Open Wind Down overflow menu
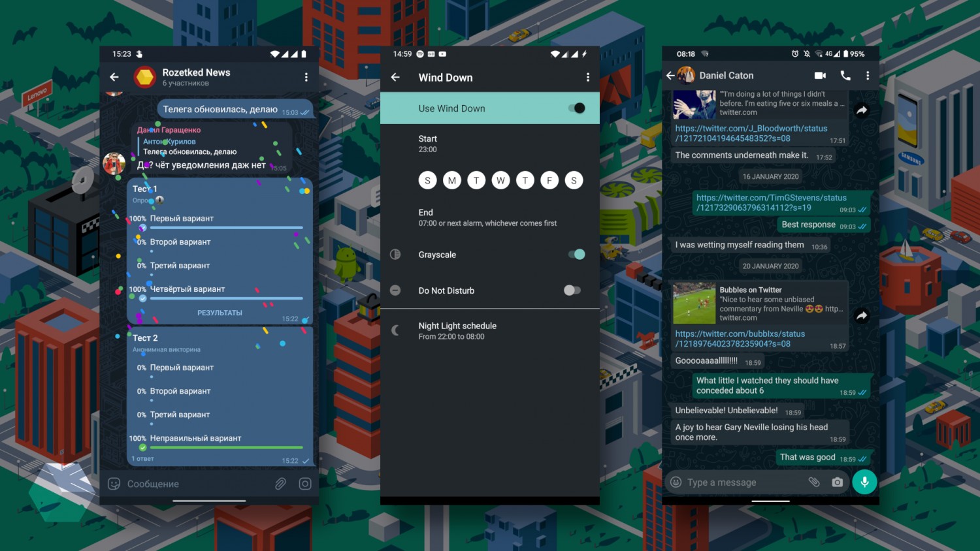The height and width of the screenshot is (551, 980). click(x=588, y=77)
